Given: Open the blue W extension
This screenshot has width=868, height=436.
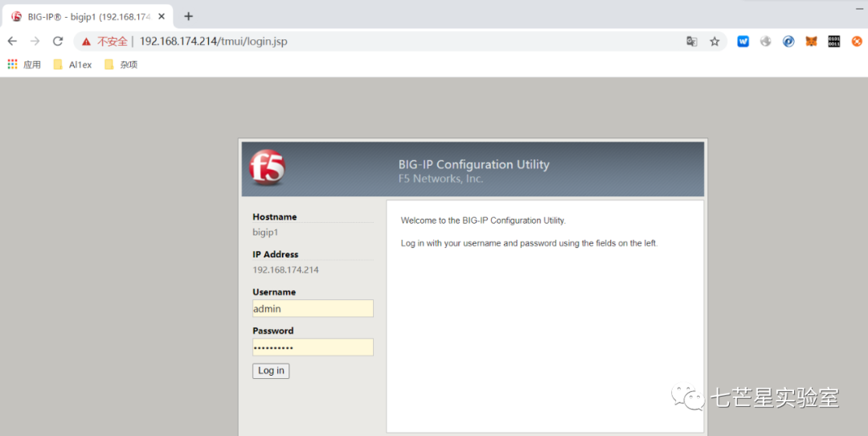Looking at the screenshot, I should coord(743,41).
